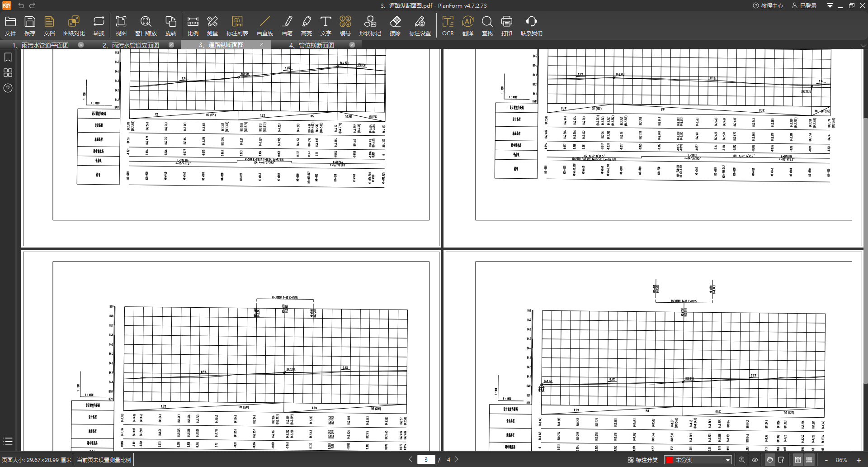Toggle two-page side-by-side view
This screenshot has height=467, width=868.
coord(798,460)
